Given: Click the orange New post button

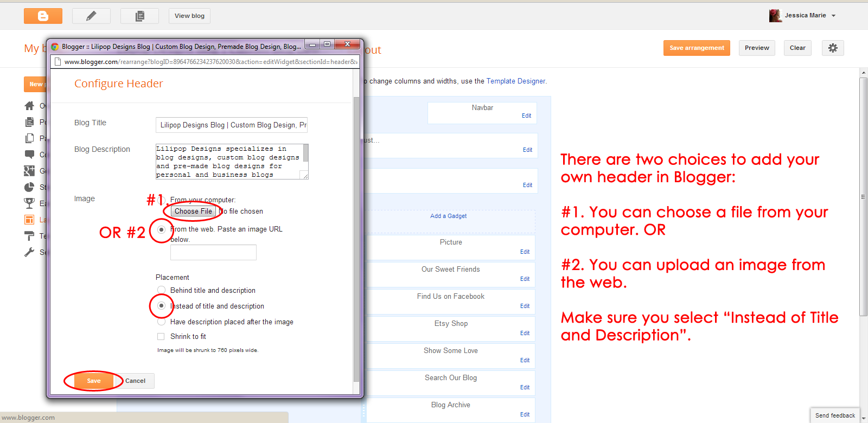Looking at the screenshot, I should (x=35, y=84).
